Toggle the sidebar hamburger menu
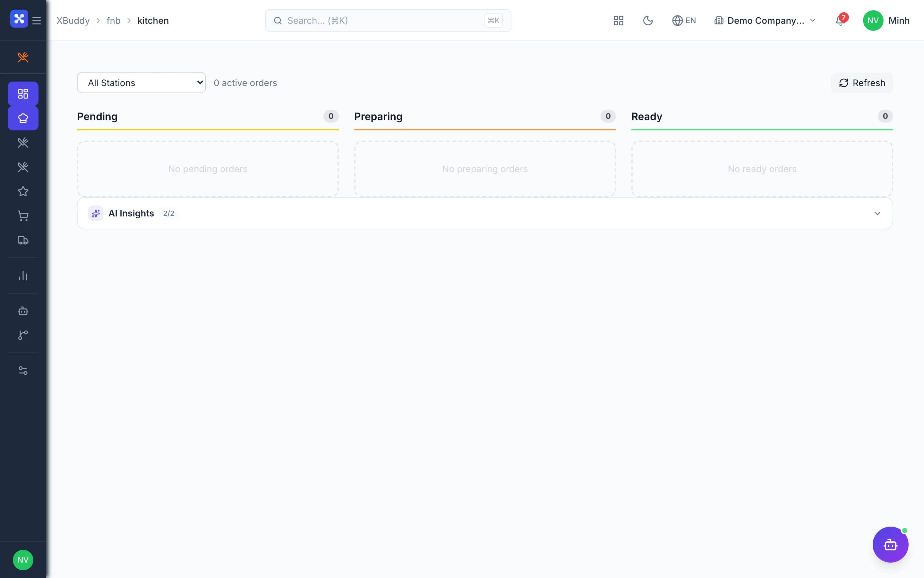 coord(37,20)
